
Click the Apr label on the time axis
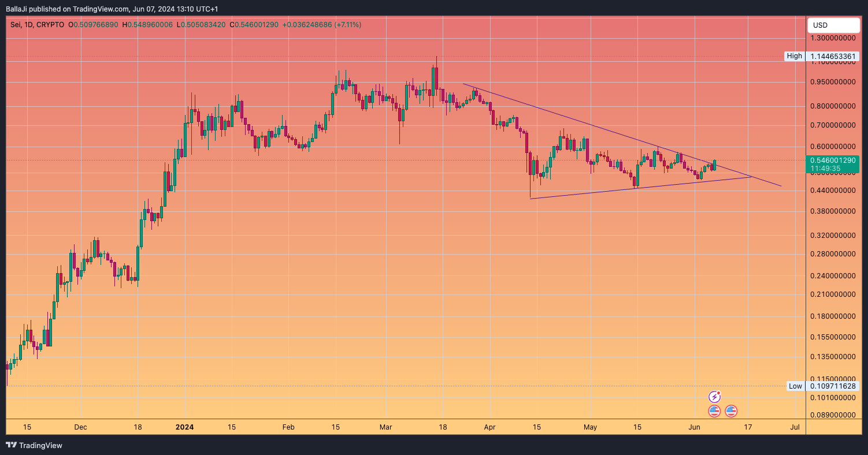coord(490,427)
